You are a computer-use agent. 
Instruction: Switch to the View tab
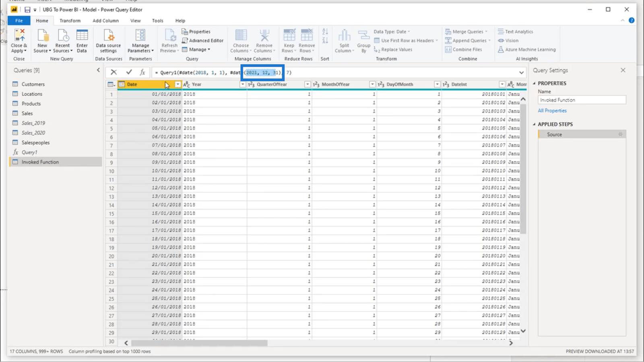click(x=135, y=21)
